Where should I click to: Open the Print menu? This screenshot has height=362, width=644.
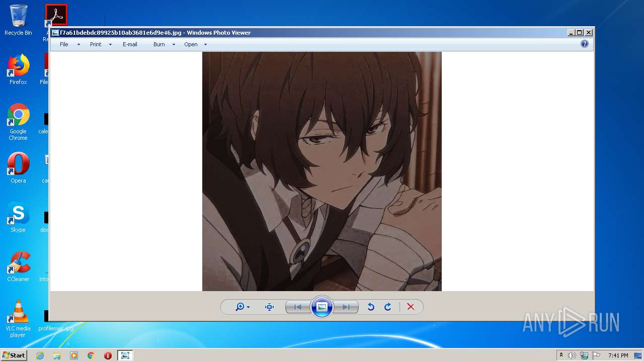pyautogui.click(x=96, y=44)
